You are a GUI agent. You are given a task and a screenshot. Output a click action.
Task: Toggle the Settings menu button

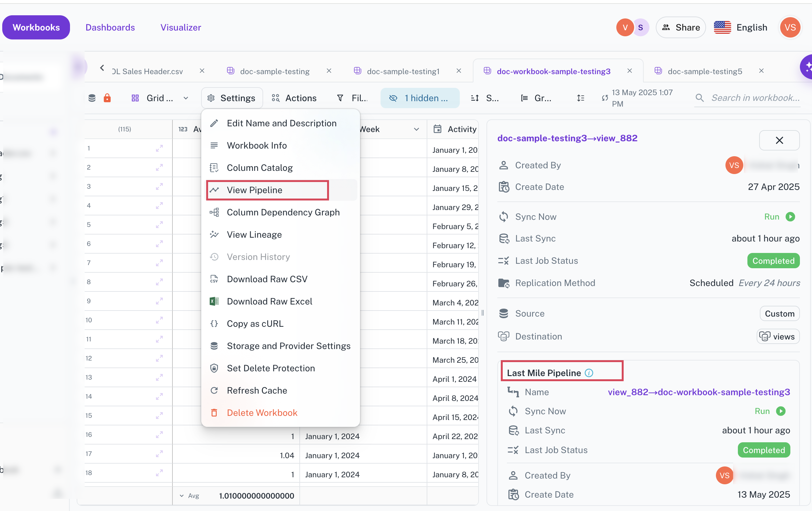coord(232,98)
